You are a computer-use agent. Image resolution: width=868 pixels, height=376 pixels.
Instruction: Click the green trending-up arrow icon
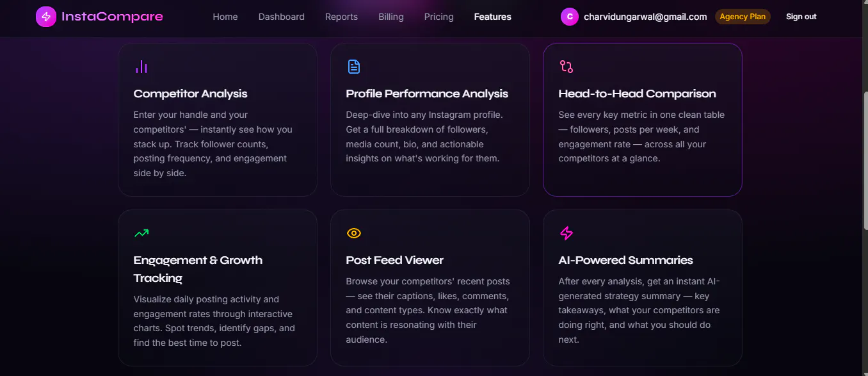pyautogui.click(x=141, y=233)
